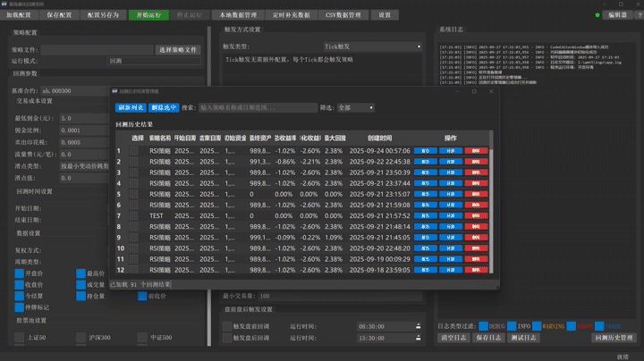
Task: Click the green status indicator beside 编辑器
Action: pyautogui.click(x=597, y=15)
